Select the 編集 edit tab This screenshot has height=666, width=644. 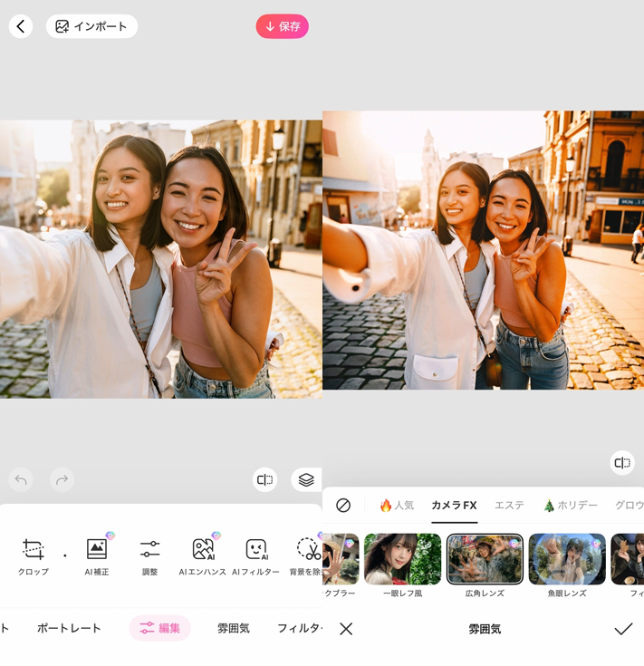coord(160,628)
